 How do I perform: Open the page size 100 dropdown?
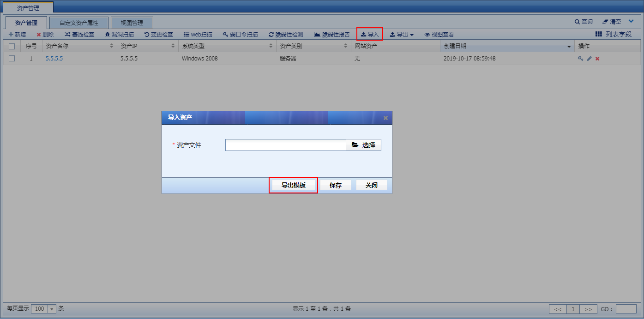tap(52, 309)
